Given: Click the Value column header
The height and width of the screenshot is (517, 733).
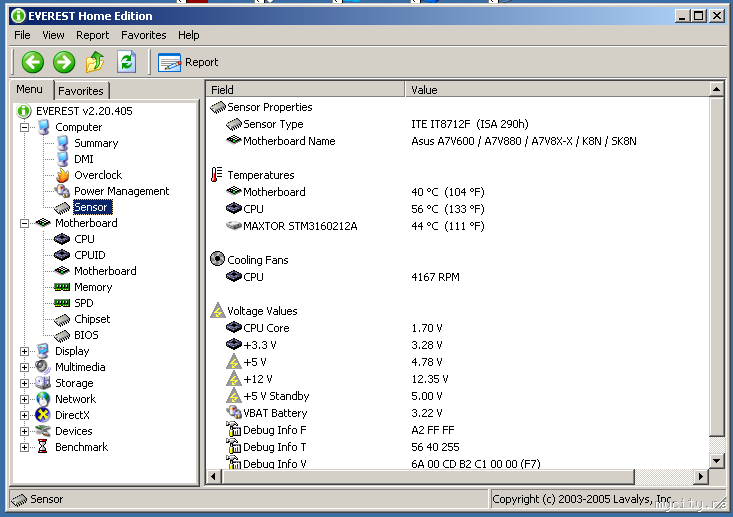Looking at the screenshot, I should pyautogui.click(x=557, y=89).
